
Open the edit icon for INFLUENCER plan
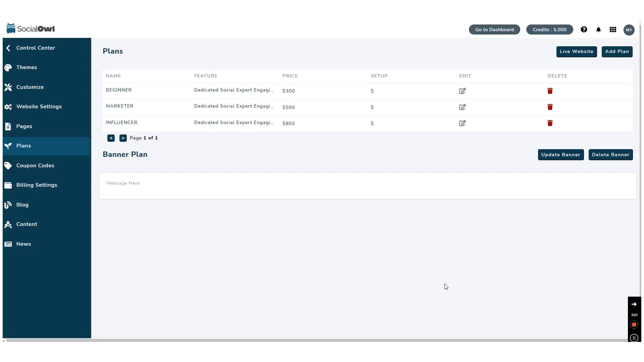pos(462,123)
